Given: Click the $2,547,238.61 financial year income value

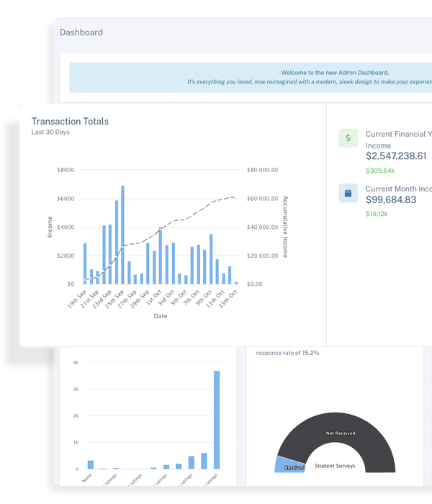Looking at the screenshot, I should coord(396,156).
